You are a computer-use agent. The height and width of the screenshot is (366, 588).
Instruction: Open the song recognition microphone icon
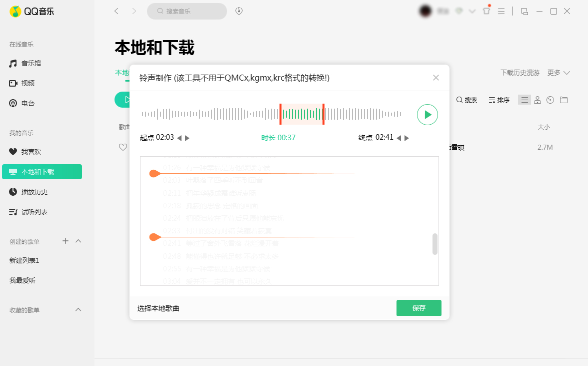[238, 11]
